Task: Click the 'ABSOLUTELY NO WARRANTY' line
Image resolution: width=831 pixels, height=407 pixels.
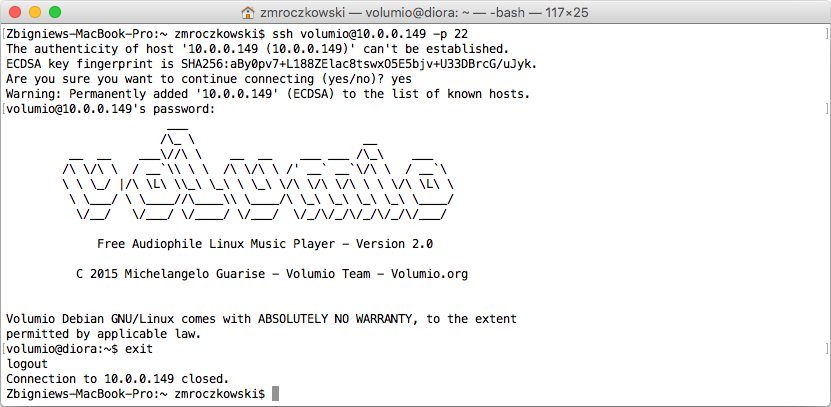Action: click(261, 320)
